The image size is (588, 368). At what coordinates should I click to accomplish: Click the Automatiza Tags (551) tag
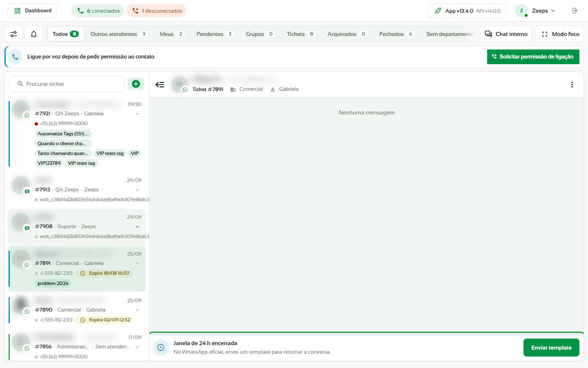click(x=63, y=134)
